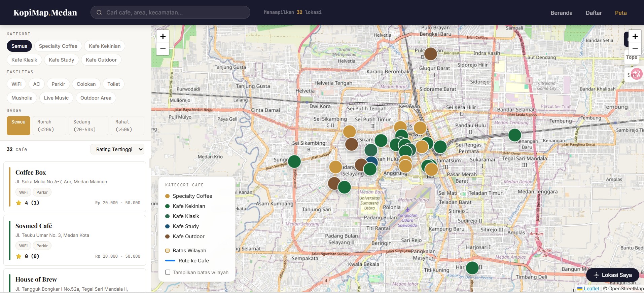Toggle the Musholla facility filter

pos(22,98)
